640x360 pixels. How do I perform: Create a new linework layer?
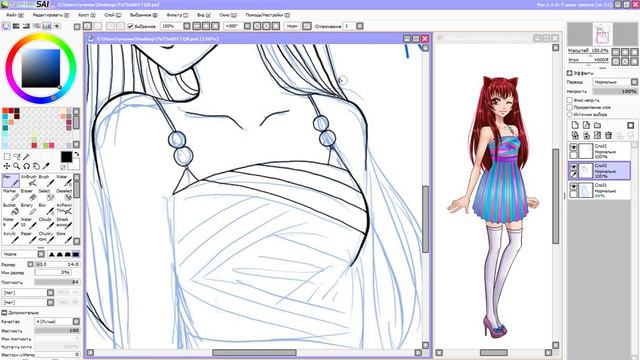click(586, 125)
